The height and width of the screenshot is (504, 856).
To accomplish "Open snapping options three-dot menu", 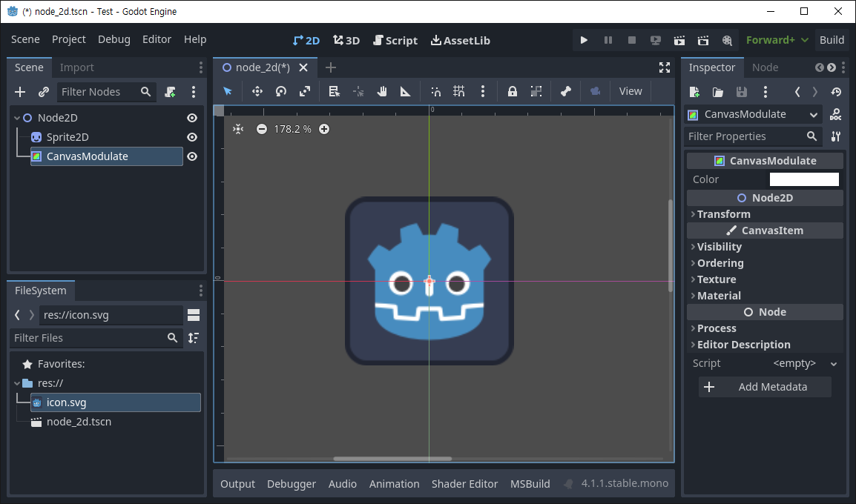I will tap(483, 91).
